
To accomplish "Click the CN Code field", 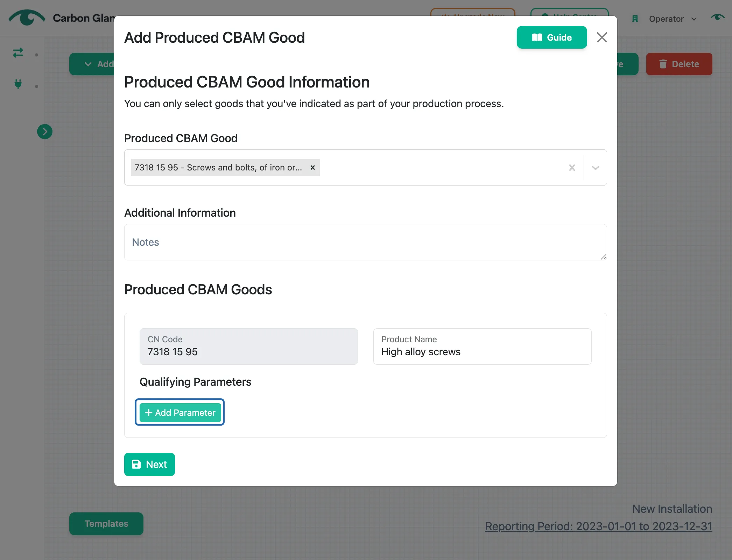I will (248, 346).
